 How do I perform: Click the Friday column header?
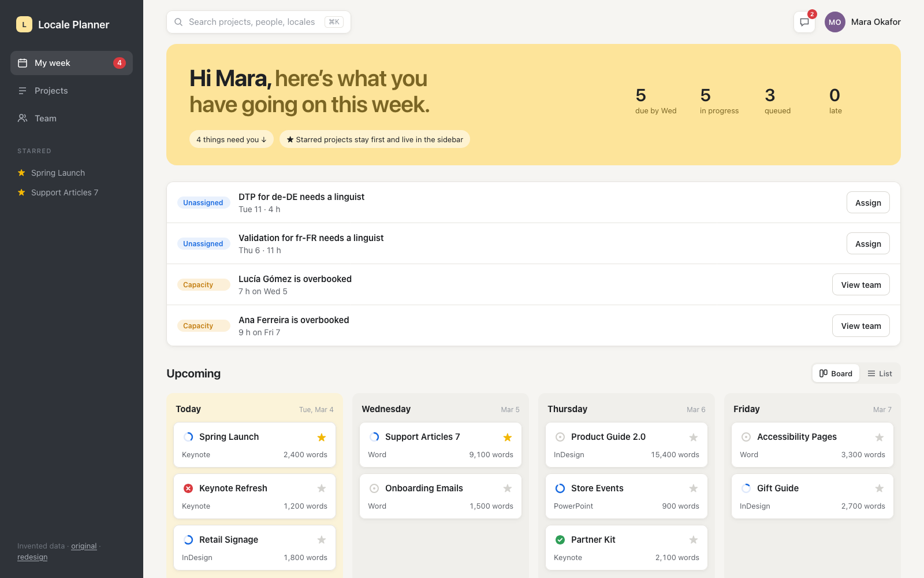click(747, 409)
